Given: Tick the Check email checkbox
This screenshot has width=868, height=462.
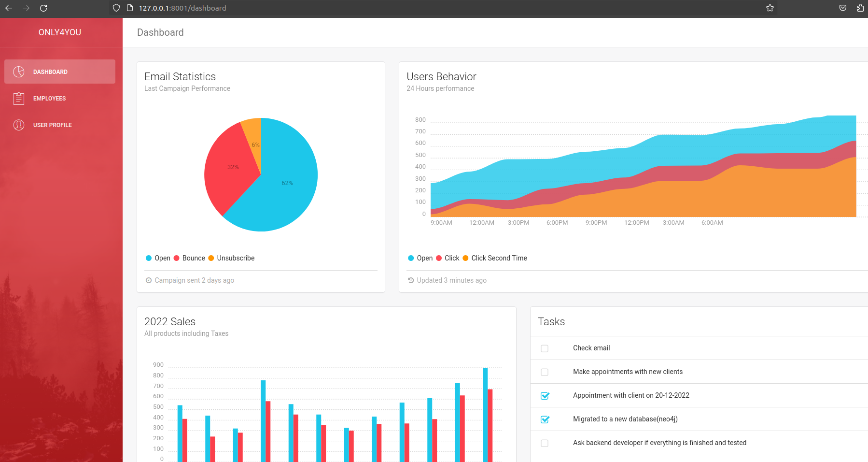Looking at the screenshot, I should click(x=545, y=348).
